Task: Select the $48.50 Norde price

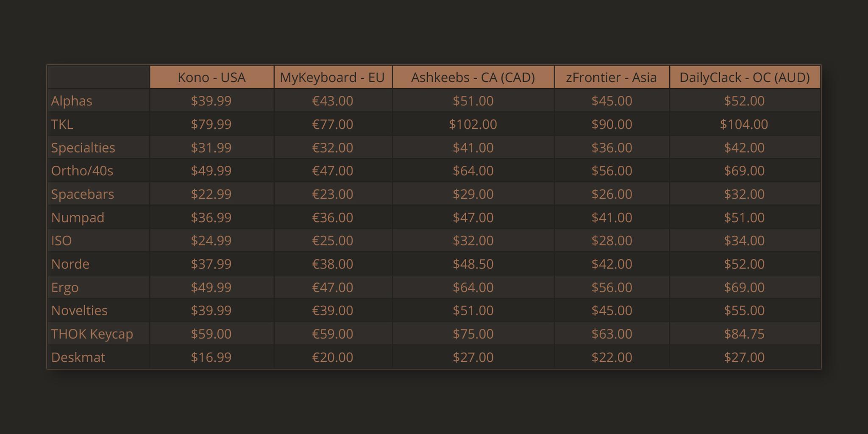Action: pos(473,264)
